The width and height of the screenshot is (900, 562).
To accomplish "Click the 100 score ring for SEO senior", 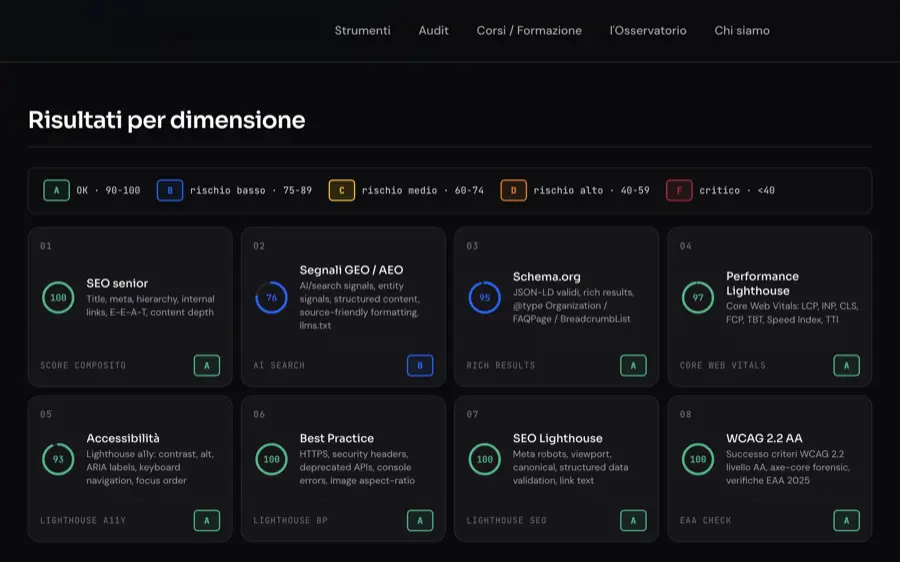I will (58, 297).
